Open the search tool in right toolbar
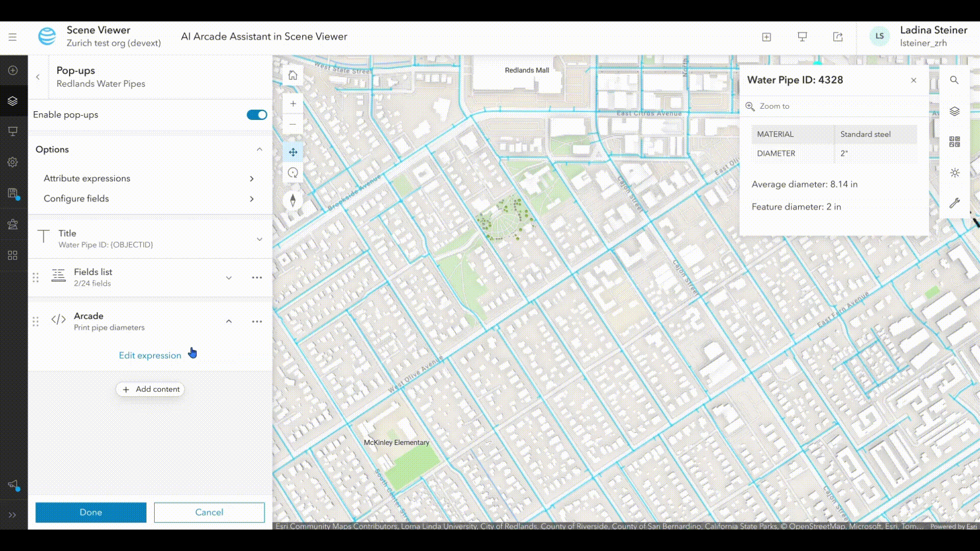Screen dimensions: 980x551 click(x=954, y=80)
